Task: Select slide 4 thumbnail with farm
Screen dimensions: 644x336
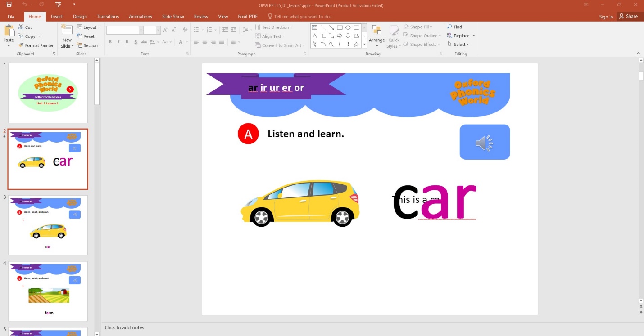Action: click(x=48, y=291)
